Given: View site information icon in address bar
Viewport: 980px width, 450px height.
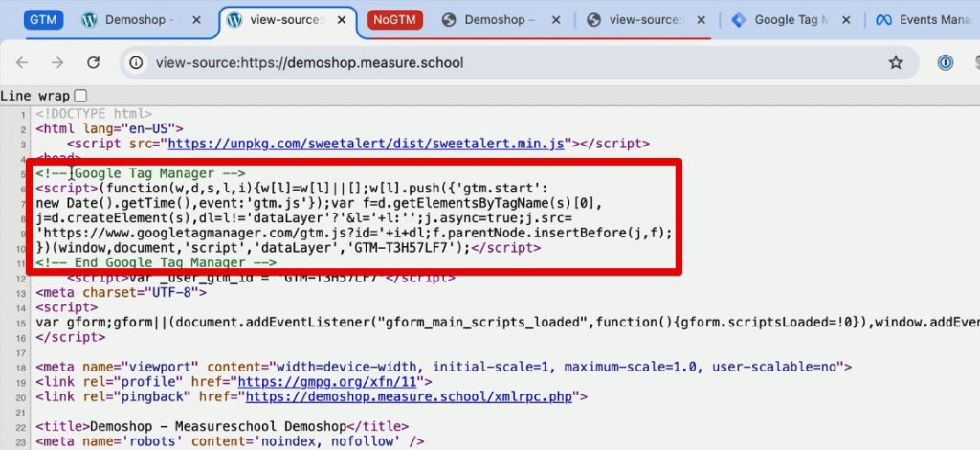Looking at the screenshot, I should [136, 62].
